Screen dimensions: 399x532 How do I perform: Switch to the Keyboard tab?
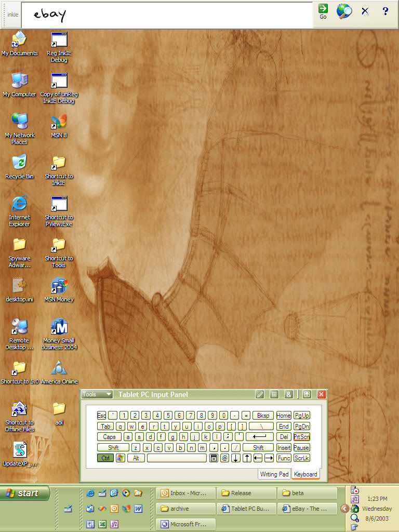click(305, 474)
